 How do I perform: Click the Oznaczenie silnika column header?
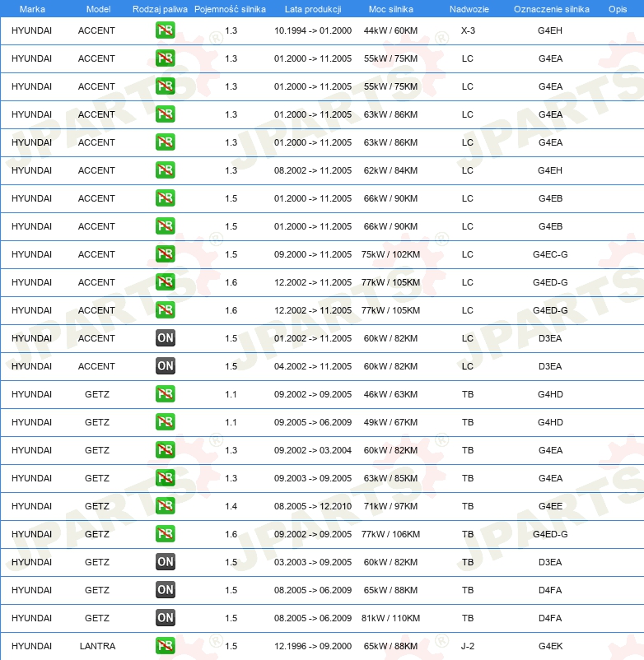point(551,9)
